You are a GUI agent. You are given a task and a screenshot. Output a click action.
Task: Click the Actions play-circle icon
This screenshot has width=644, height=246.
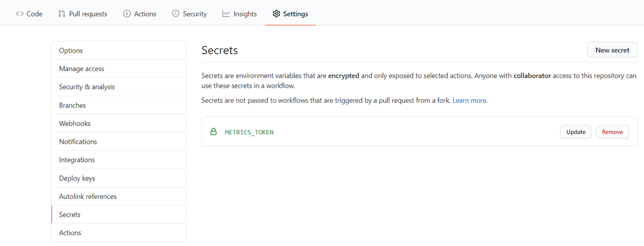[x=127, y=14]
